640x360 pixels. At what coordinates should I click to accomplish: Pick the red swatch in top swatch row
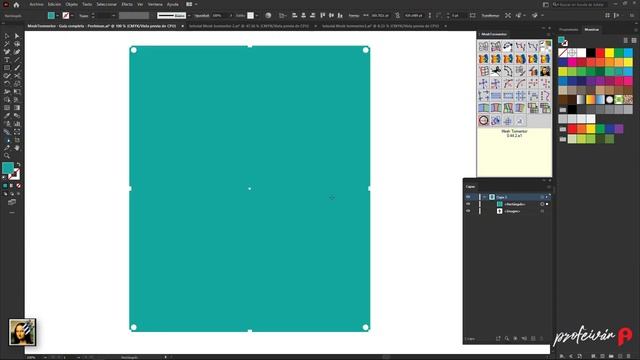[x=600, y=52]
